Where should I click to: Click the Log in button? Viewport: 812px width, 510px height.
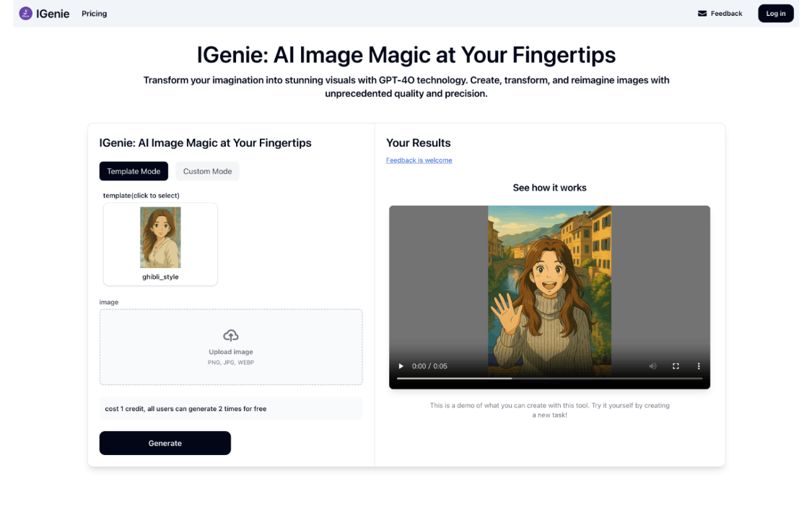tap(775, 13)
